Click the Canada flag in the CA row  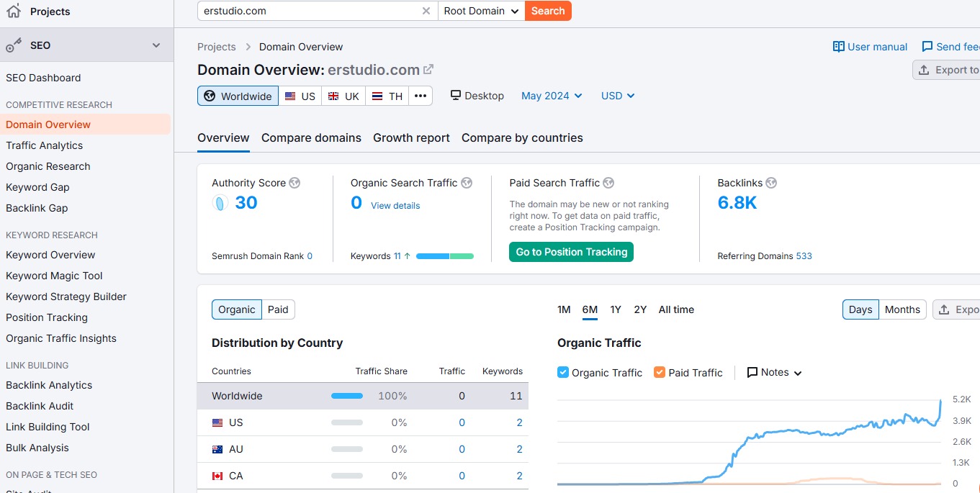point(217,476)
